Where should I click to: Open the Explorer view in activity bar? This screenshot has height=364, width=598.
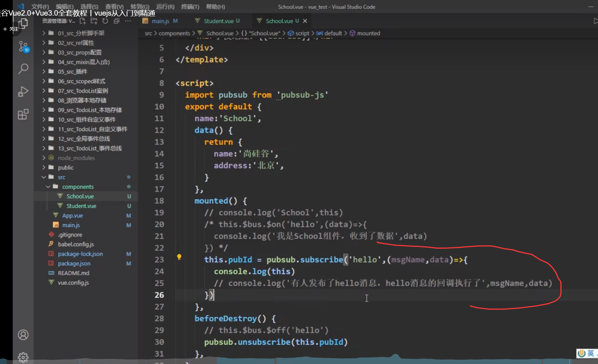[x=23, y=24]
